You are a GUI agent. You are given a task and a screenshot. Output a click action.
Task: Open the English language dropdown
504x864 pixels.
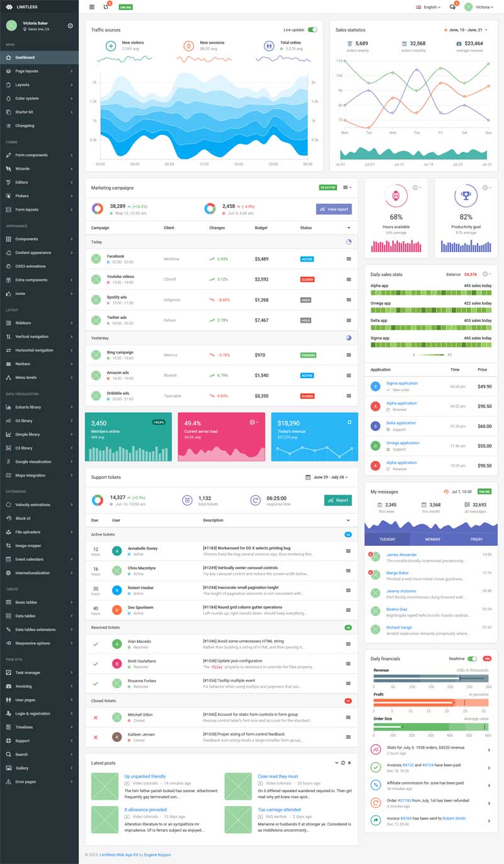coord(428,7)
